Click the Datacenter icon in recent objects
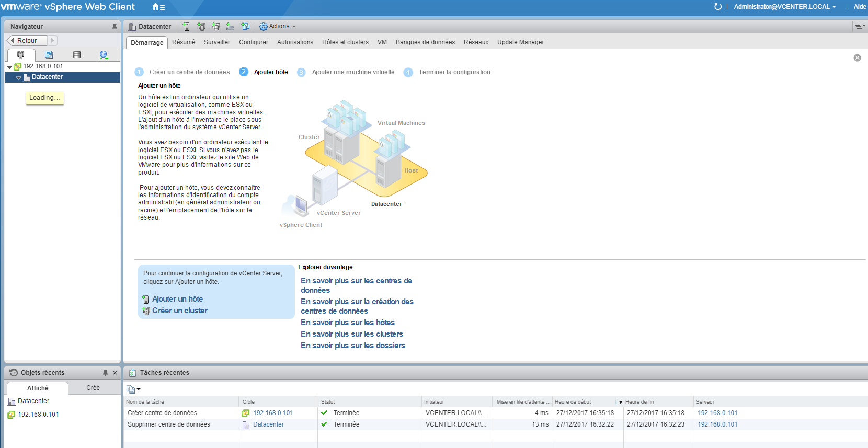 click(x=12, y=401)
